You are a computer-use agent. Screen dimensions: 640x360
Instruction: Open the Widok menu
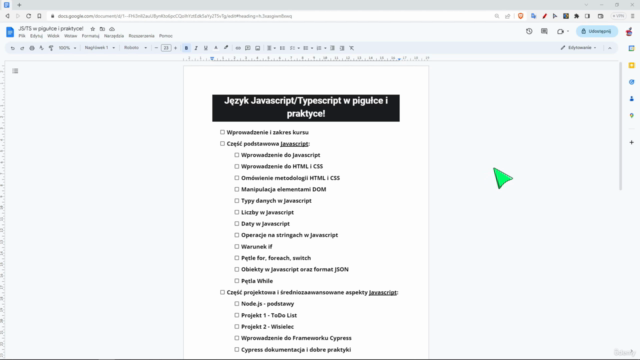point(53,36)
